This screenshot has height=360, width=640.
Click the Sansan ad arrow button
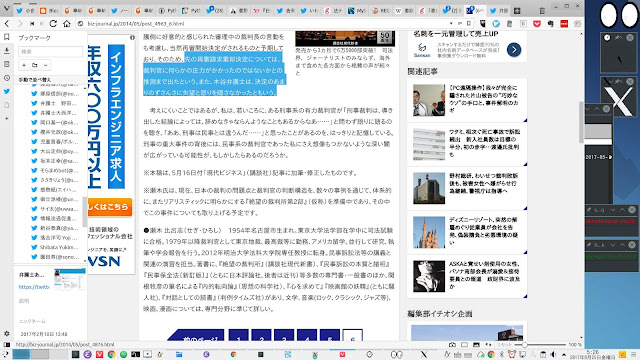tap(514, 50)
